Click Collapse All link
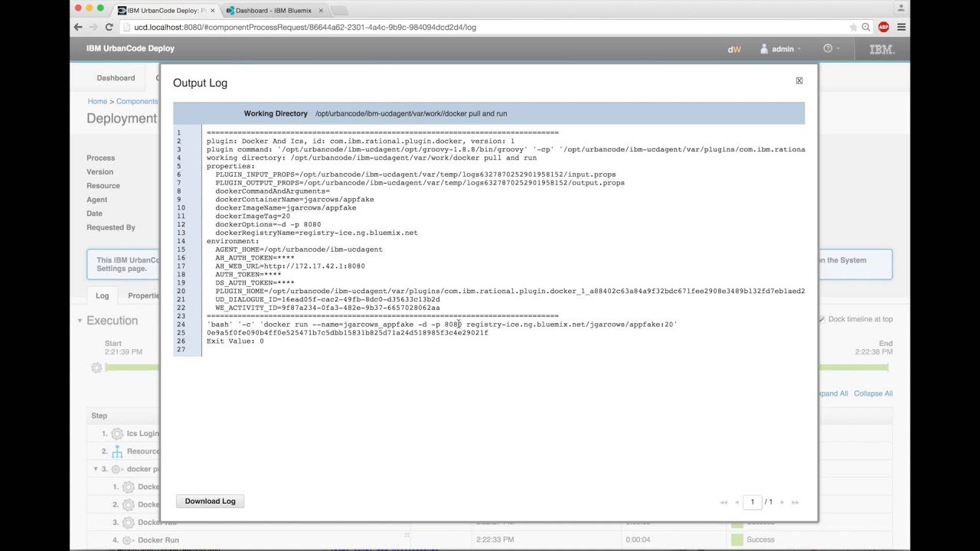The image size is (980, 551). [873, 393]
